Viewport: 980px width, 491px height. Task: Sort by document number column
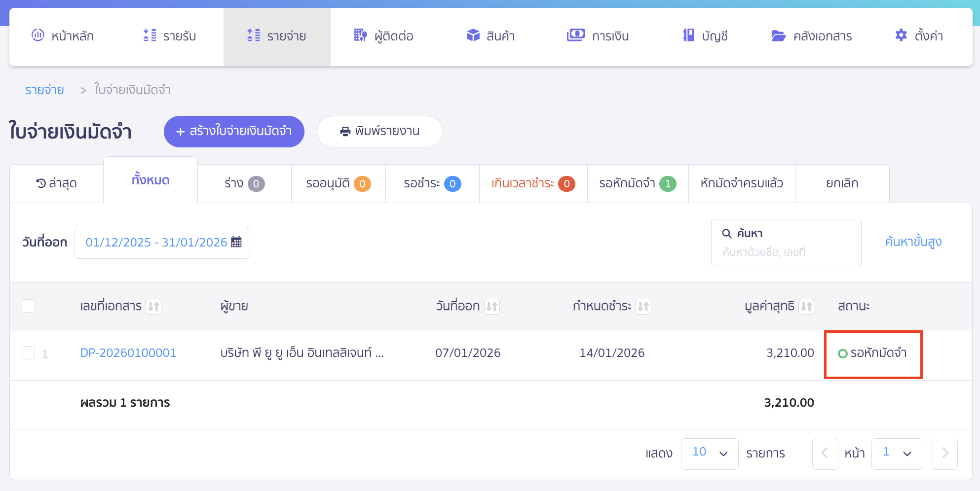pyautogui.click(x=153, y=307)
